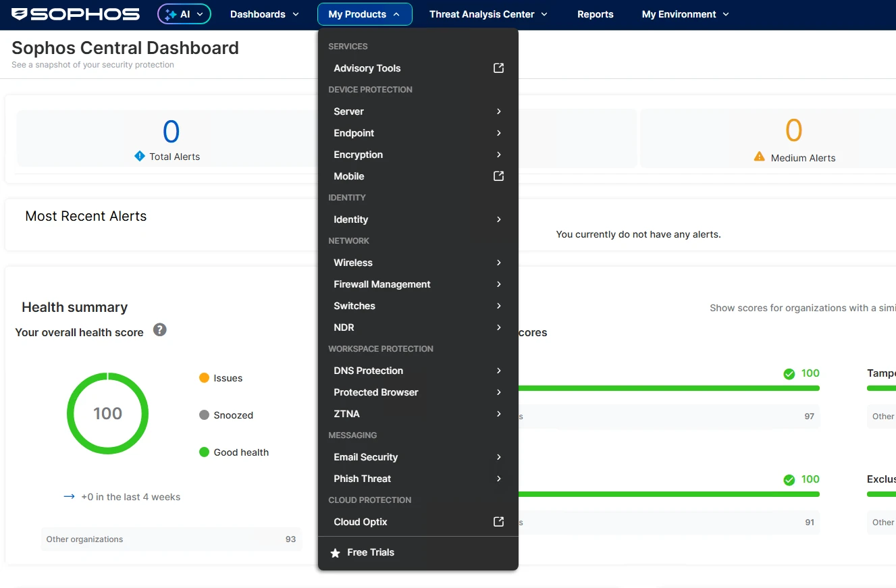
Task: Click the Most Recent Alerts heading
Action: (86, 216)
